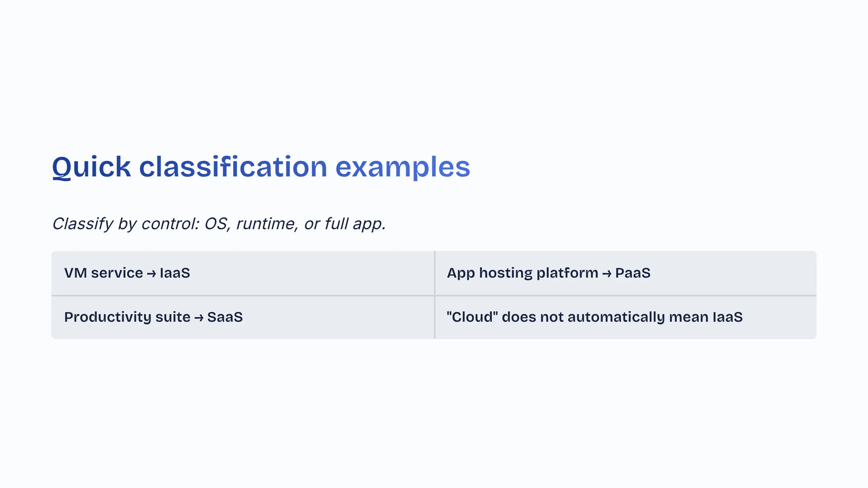
Task: Click the arrow before PaaS
Action: click(x=607, y=274)
